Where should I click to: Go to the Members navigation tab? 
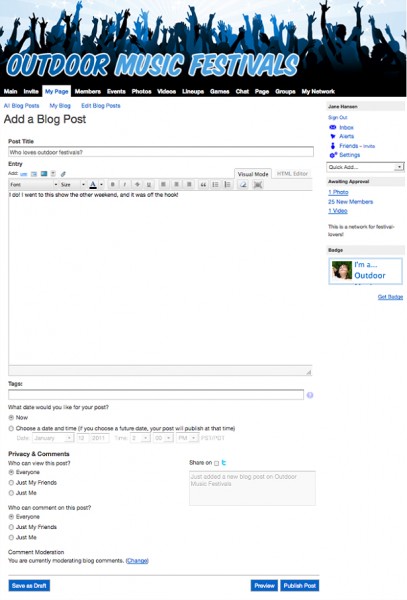pyautogui.click(x=88, y=91)
